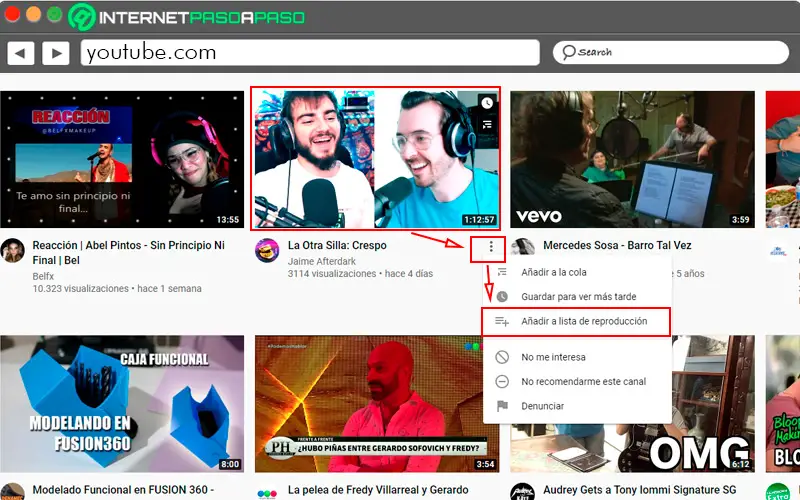Click the watch later clock on Crespo thumbnail
Screen dimensions: 800x500
487,103
